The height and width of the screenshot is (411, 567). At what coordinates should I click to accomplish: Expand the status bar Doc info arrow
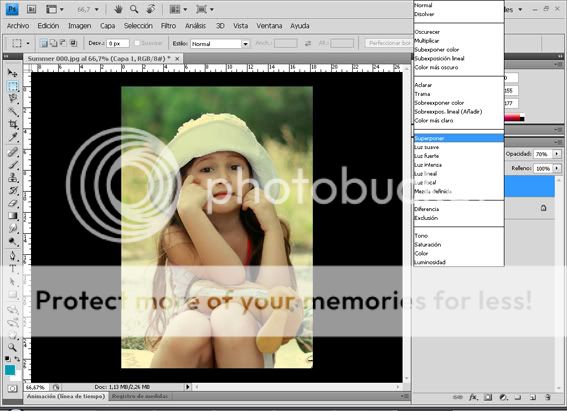188,387
